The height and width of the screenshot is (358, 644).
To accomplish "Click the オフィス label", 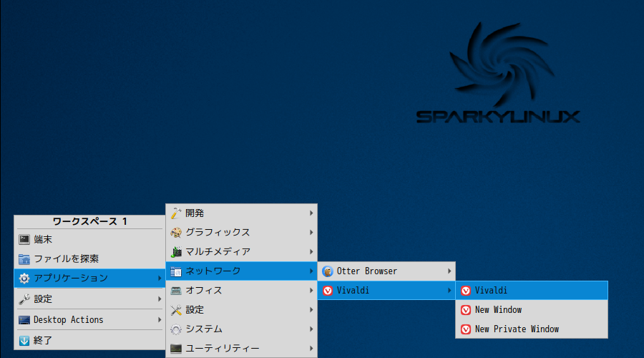I will point(204,291).
